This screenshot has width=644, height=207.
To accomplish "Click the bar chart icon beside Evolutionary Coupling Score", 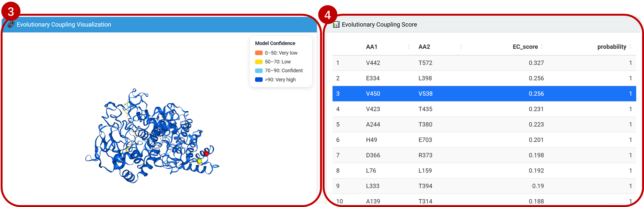I will tap(336, 25).
